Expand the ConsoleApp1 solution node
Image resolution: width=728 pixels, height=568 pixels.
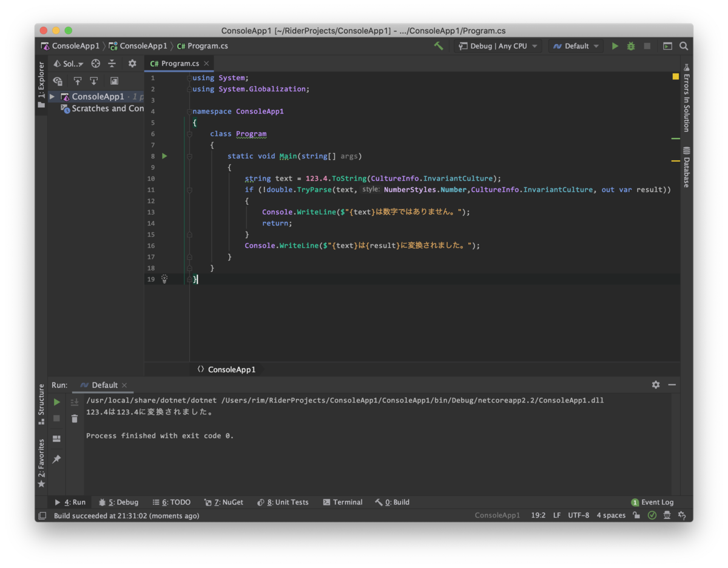(x=52, y=97)
